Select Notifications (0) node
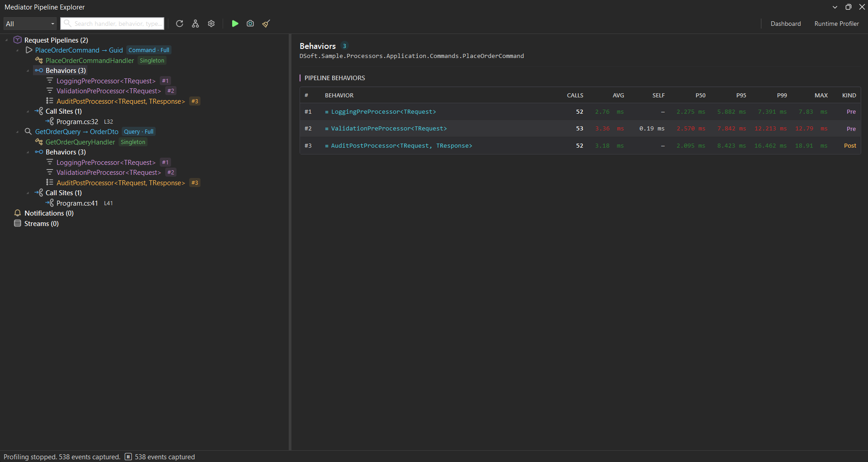Image resolution: width=868 pixels, height=462 pixels. click(49, 213)
